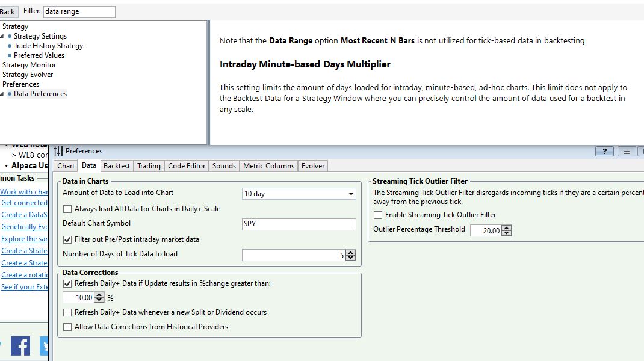Viewport: 644px width, 361px height.
Task: Enable Streaming Tick Outlier Filter checkbox
Action: (378, 215)
